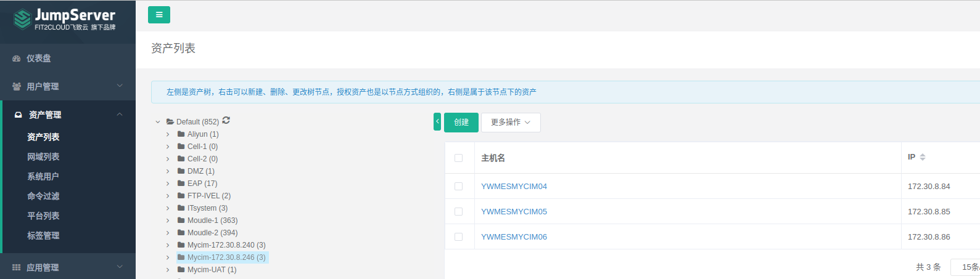Open 网域列表 in the sidebar

coord(43,157)
